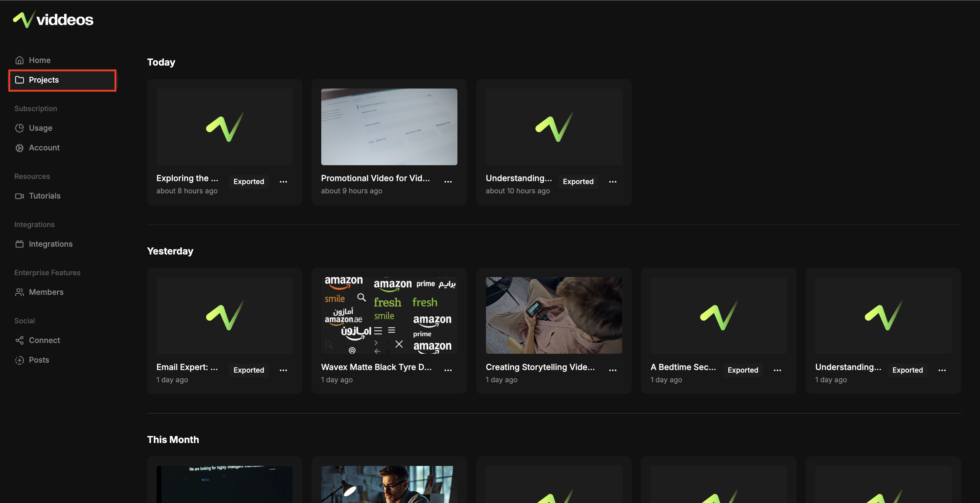Open the Wavex Matte Black Tyre title
980x503 pixels.
376,367
